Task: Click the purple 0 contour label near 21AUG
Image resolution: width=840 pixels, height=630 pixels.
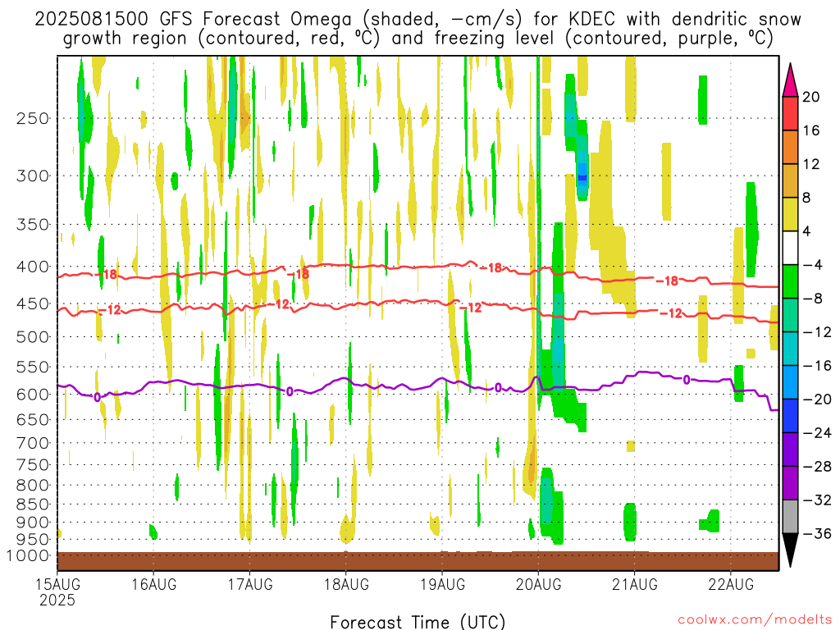Action: 687,380
